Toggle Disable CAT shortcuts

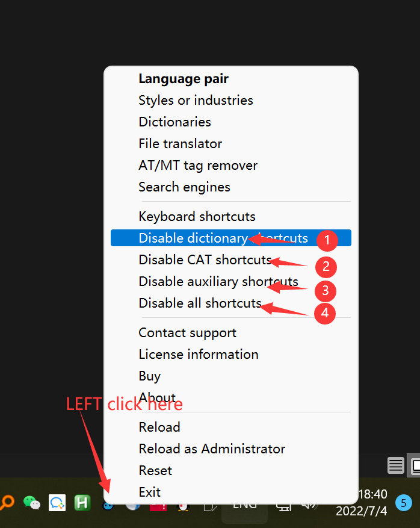point(205,259)
